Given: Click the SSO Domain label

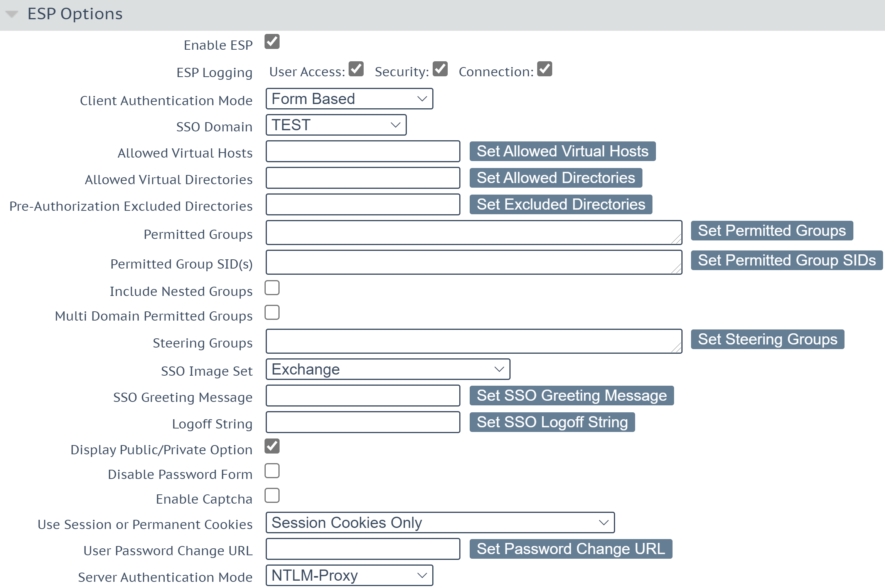Looking at the screenshot, I should pyautogui.click(x=214, y=127).
